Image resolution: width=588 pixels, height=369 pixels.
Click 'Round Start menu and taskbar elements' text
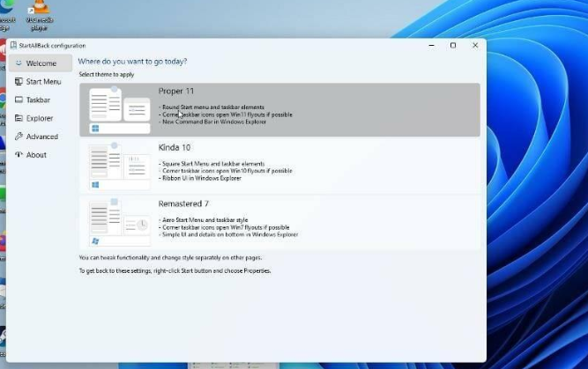pyautogui.click(x=213, y=107)
